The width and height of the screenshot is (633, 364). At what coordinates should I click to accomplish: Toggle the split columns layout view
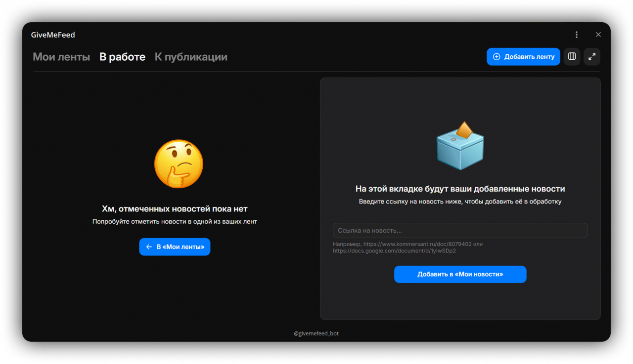tap(572, 57)
